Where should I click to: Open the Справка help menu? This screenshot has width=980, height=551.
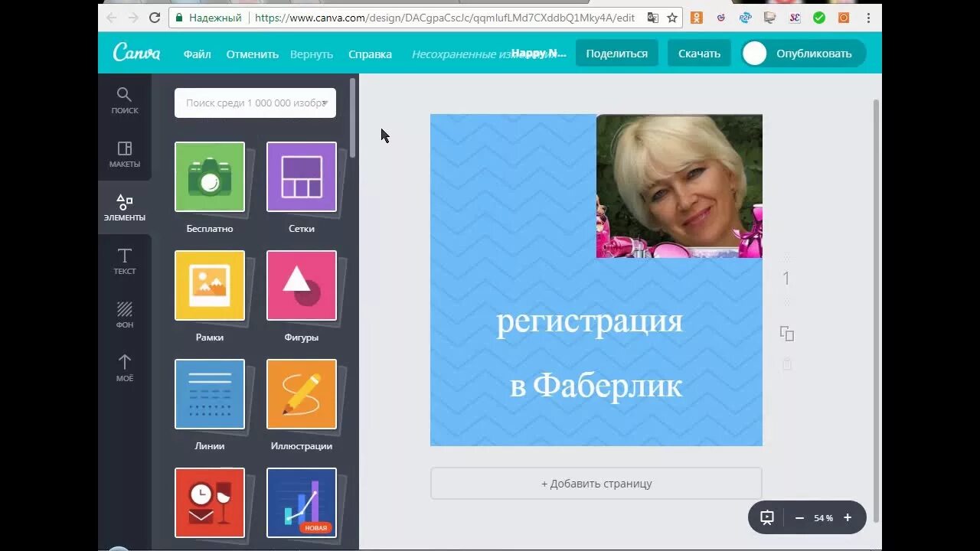(x=370, y=54)
